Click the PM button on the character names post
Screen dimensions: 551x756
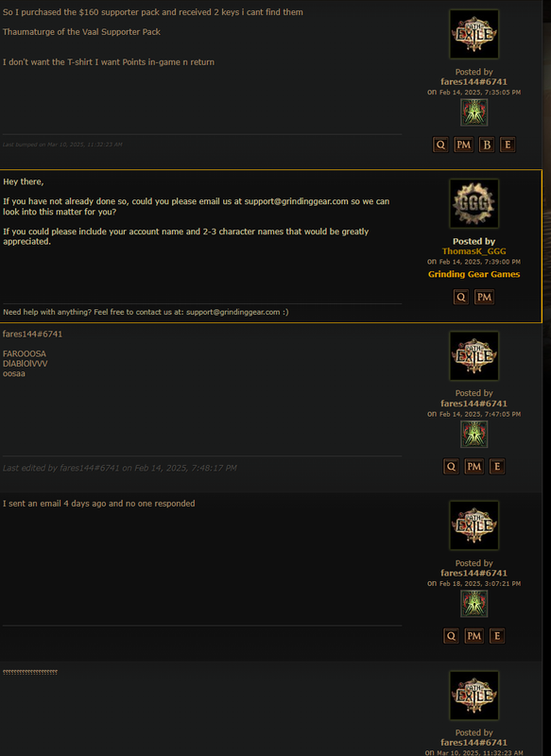(474, 466)
